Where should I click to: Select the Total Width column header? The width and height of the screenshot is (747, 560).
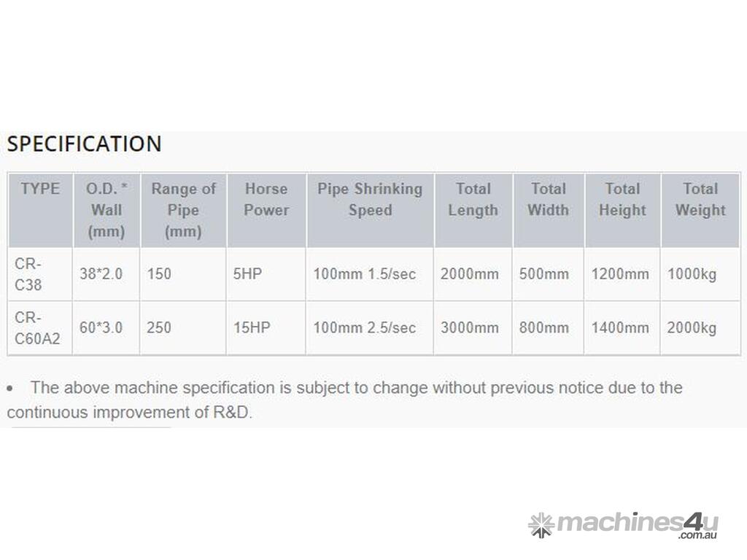[549, 199]
